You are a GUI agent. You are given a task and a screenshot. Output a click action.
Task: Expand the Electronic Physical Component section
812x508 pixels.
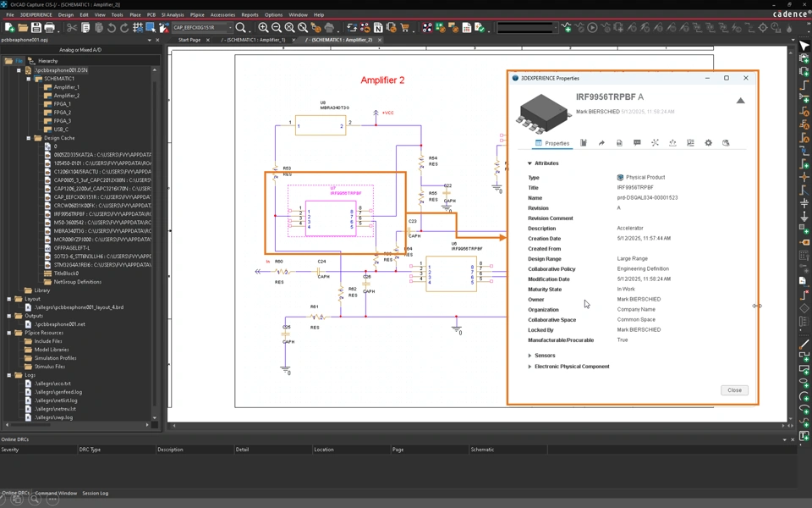pyautogui.click(x=529, y=367)
